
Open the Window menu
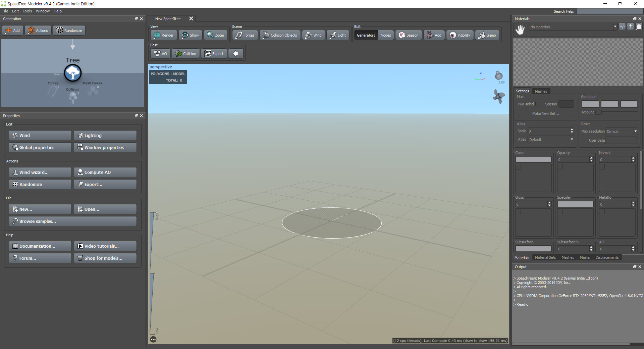[43, 11]
